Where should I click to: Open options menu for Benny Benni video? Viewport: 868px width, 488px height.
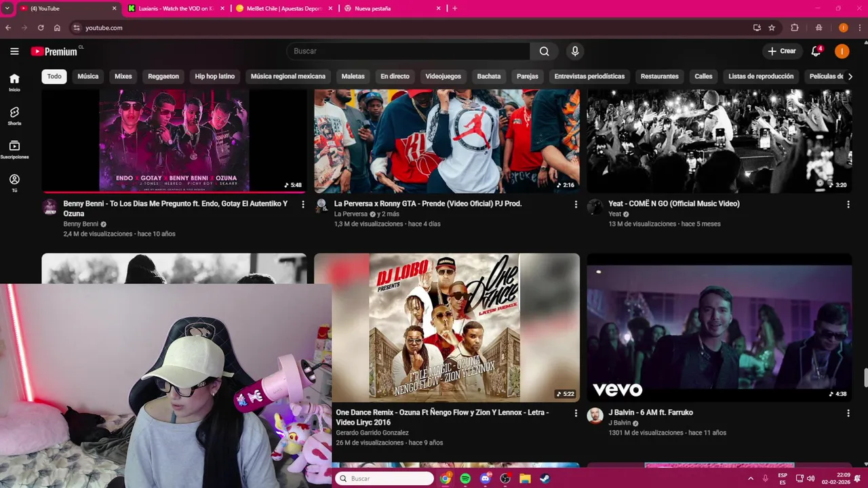(x=303, y=204)
